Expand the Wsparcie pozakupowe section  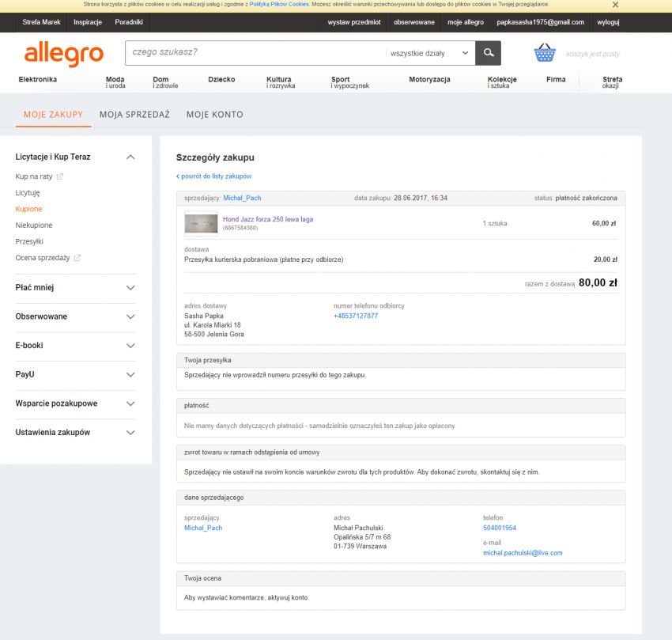[x=130, y=403]
